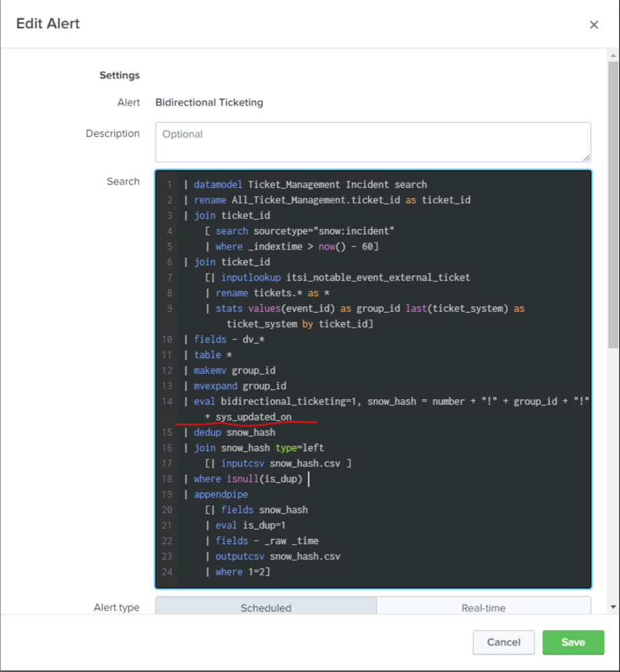Click the scrollbar up arrow

pyautogui.click(x=613, y=55)
